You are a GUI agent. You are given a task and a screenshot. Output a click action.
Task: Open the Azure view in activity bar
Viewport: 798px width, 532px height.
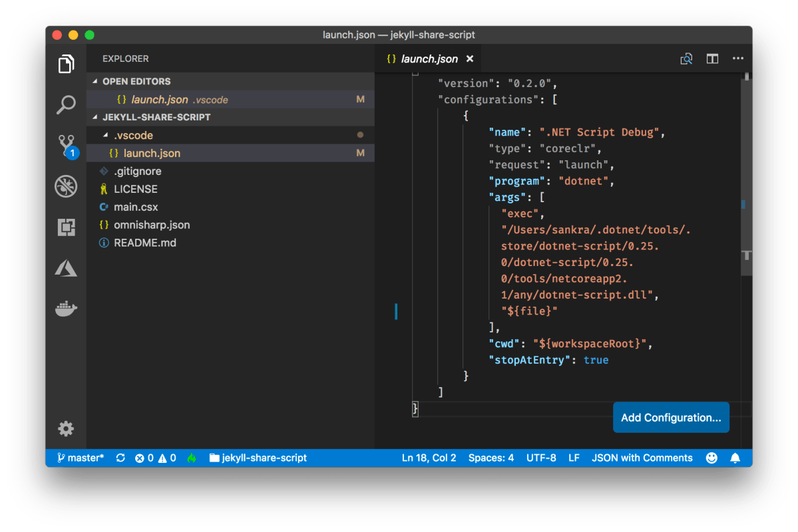[66, 268]
